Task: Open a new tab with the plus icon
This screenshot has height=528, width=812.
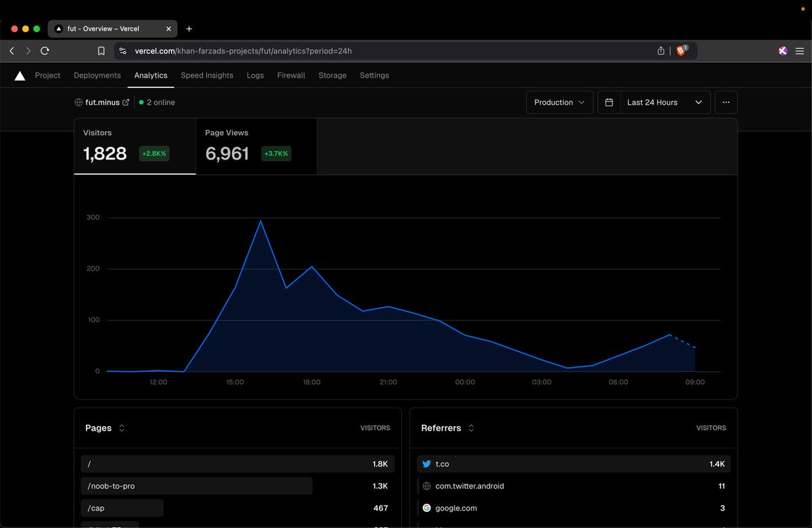Action: [x=189, y=29]
